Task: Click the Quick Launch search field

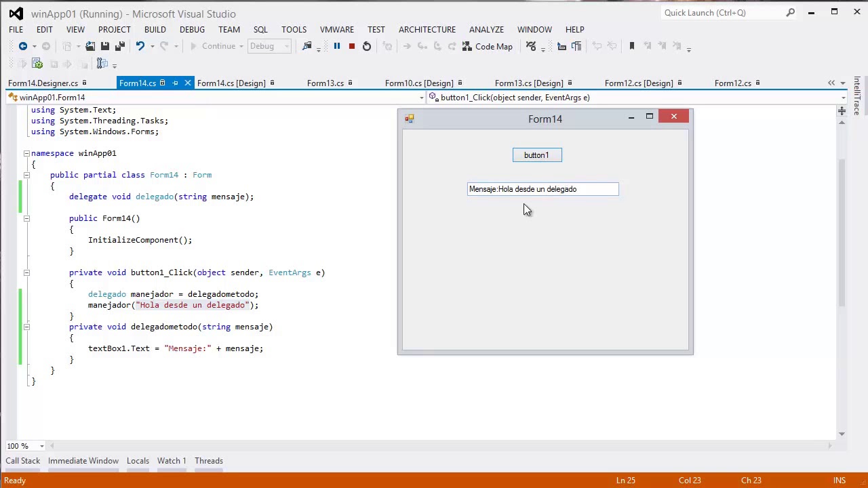Action: (x=722, y=12)
